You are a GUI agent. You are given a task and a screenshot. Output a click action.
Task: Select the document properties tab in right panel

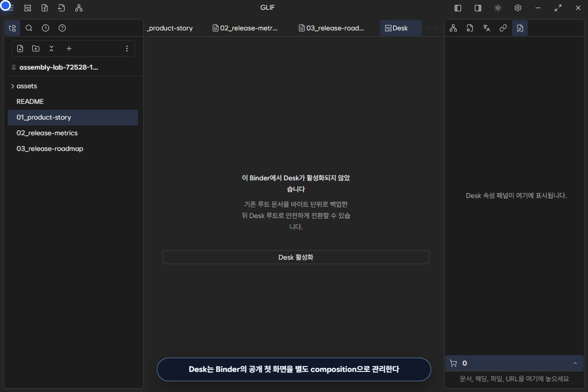pyautogui.click(x=520, y=28)
